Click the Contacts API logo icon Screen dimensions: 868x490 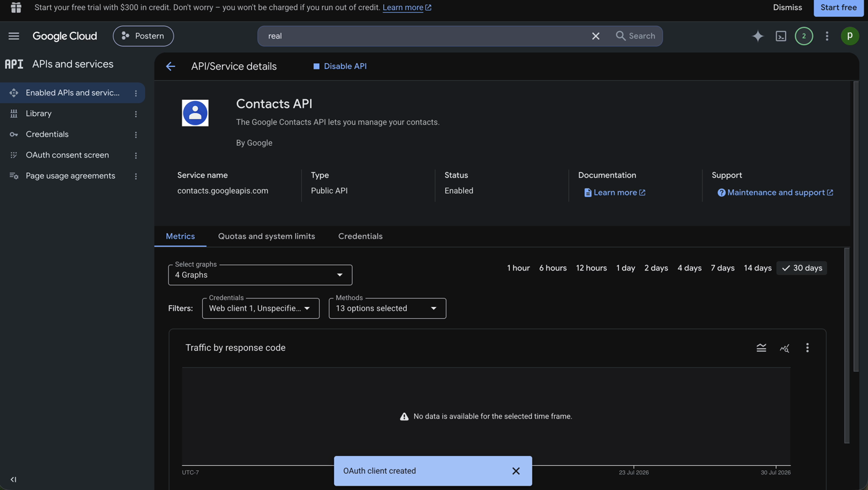pyautogui.click(x=195, y=113)
